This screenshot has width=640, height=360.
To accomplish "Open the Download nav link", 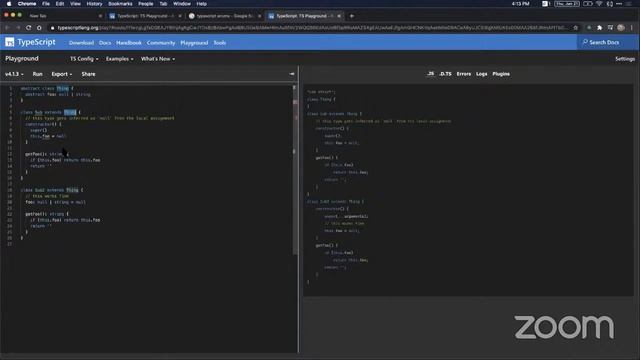I will [x=81, y=42].
